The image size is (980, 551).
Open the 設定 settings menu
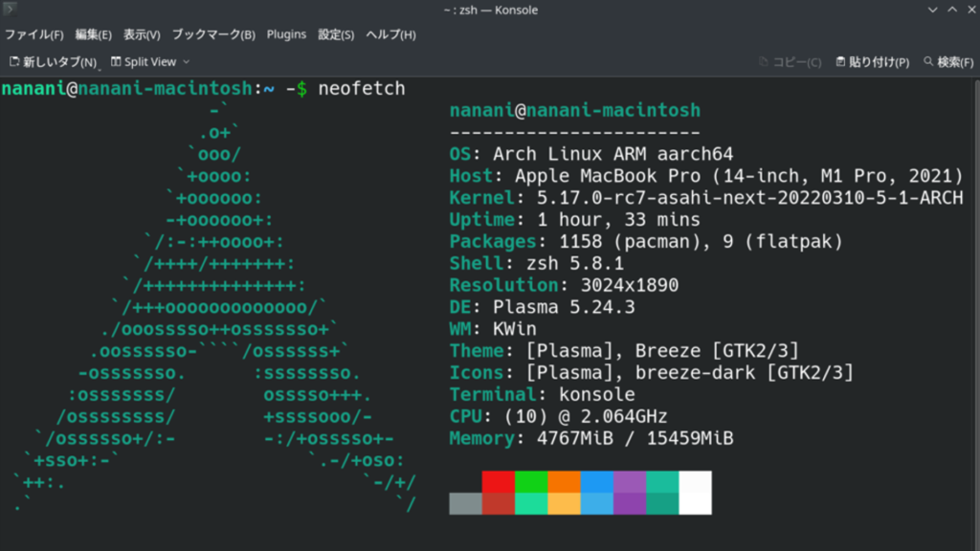[337, 33]
